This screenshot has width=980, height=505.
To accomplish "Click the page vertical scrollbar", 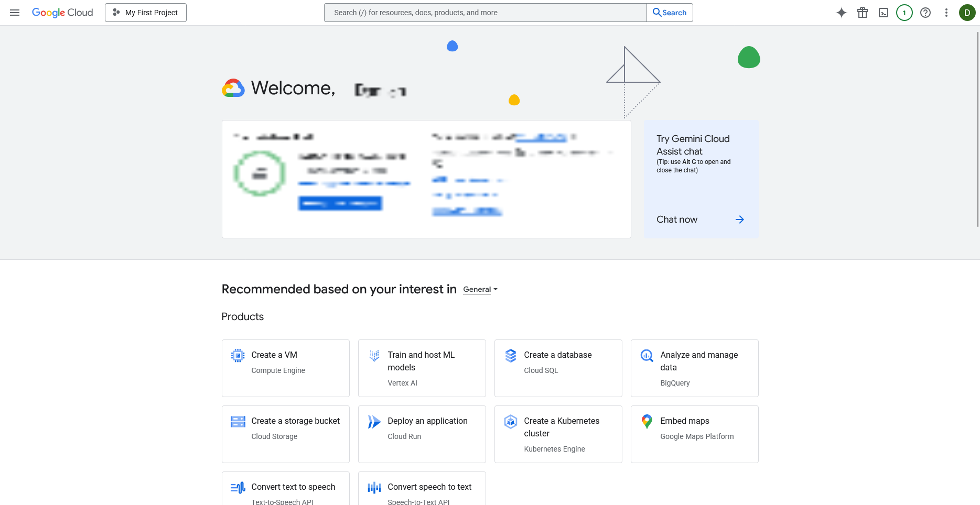I will pos(977,131).
